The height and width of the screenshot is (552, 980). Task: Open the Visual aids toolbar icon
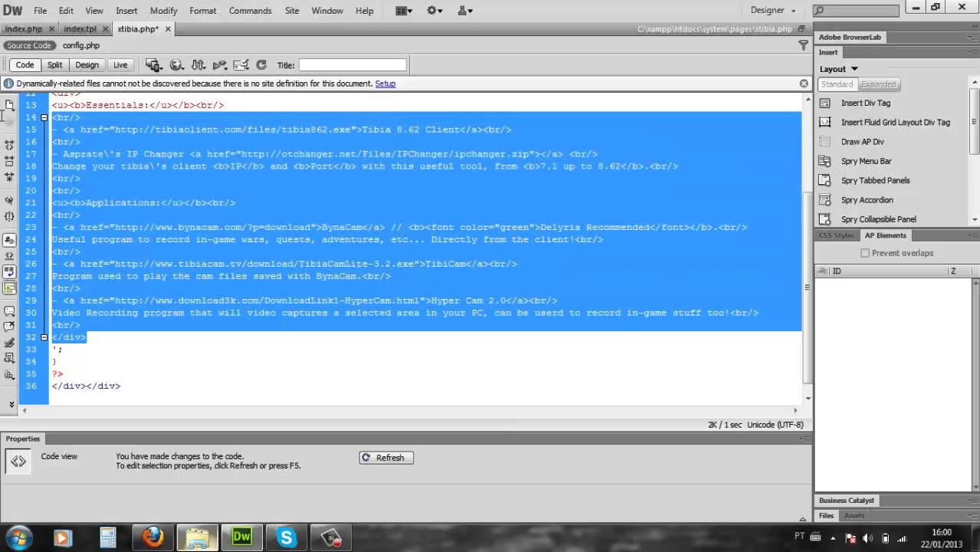(219, 65)
